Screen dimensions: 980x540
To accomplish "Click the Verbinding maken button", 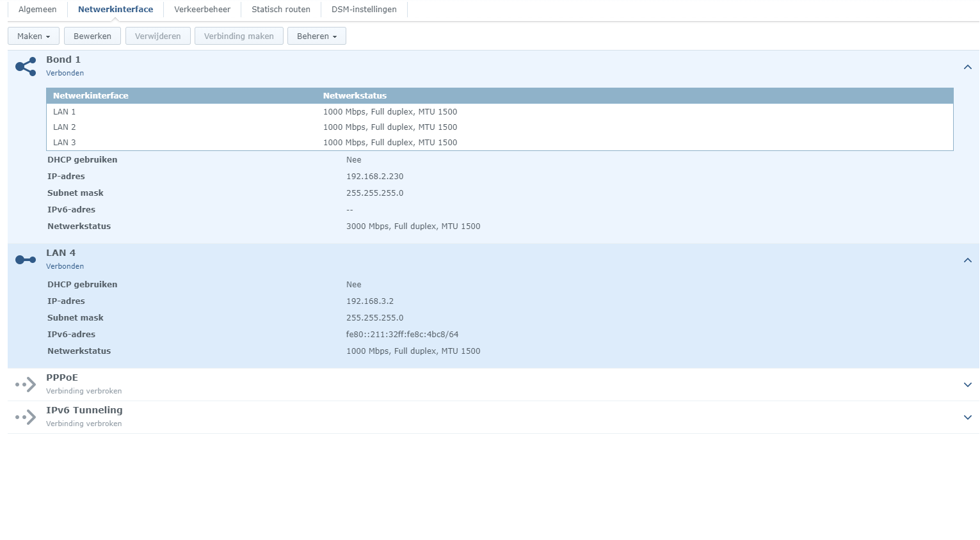I will pos(239,36).
